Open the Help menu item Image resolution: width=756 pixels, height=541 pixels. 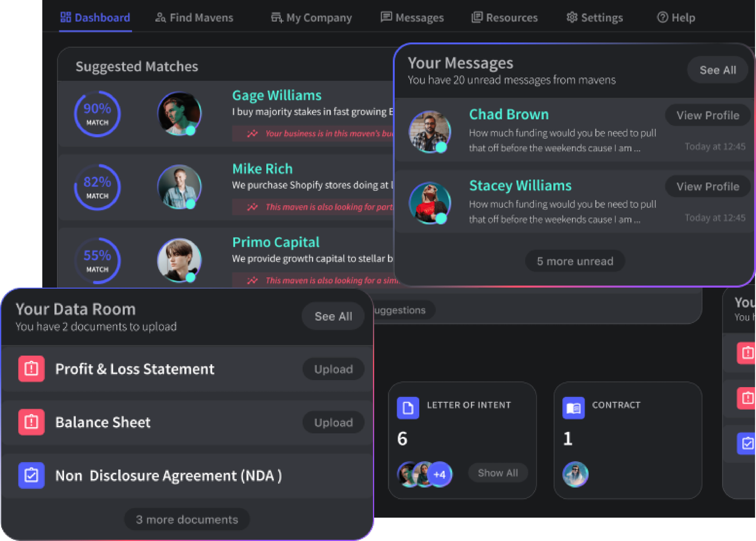coord(676,17)
